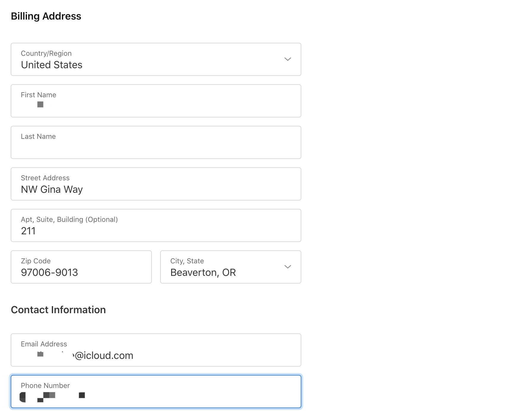This screenshot has width=506, height=420.
Task: Place cursor in NW Gina Way text
Action: coord(52,190)
